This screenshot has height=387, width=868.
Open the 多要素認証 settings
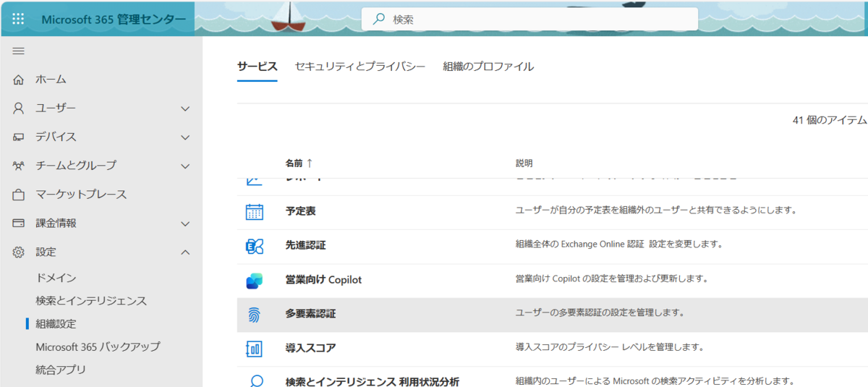tap(310, 314)
